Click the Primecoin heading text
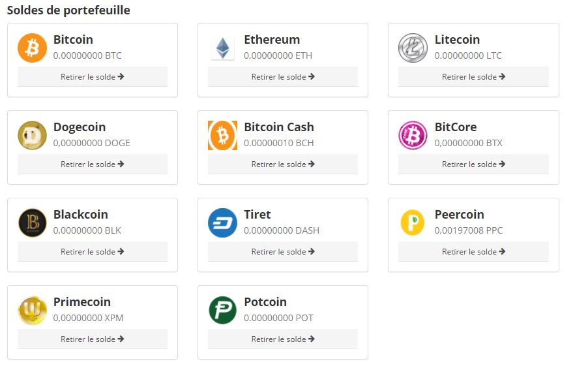Viewport: 588px width, 372px height. point(82,302)
